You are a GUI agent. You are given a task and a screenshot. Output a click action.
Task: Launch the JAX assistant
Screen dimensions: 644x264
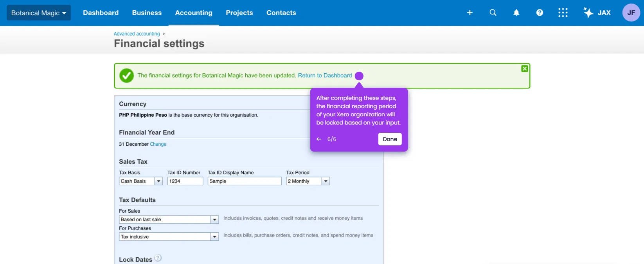click(597, 13)
